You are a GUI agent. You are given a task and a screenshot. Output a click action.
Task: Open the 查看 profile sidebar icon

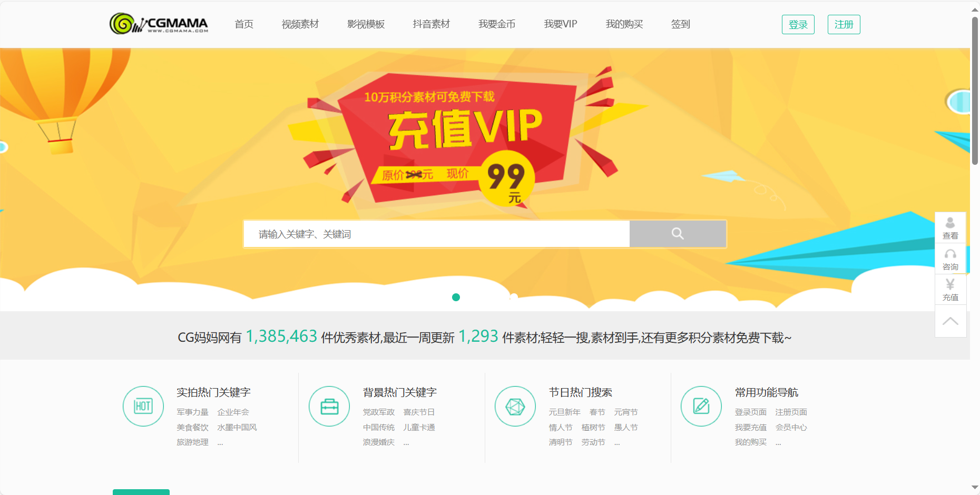point(950,227)
